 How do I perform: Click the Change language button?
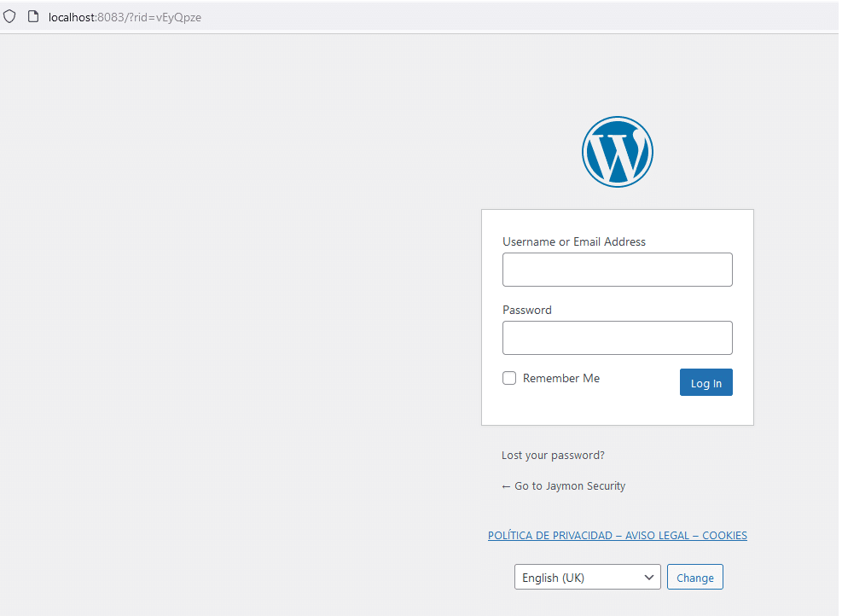[x=695, y=578]
